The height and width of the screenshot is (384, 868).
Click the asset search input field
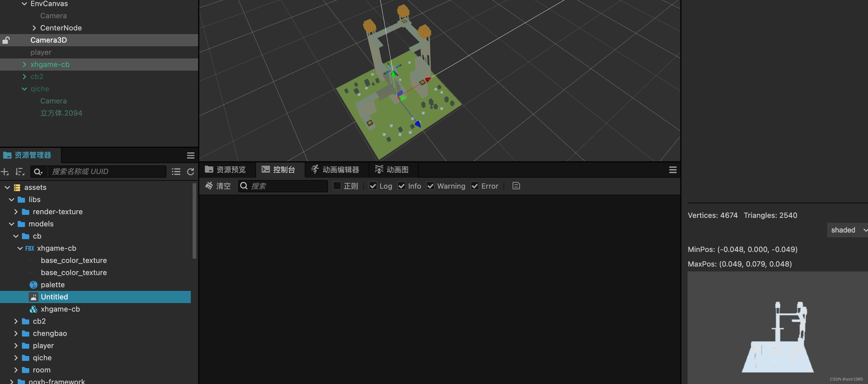point(107,172)
